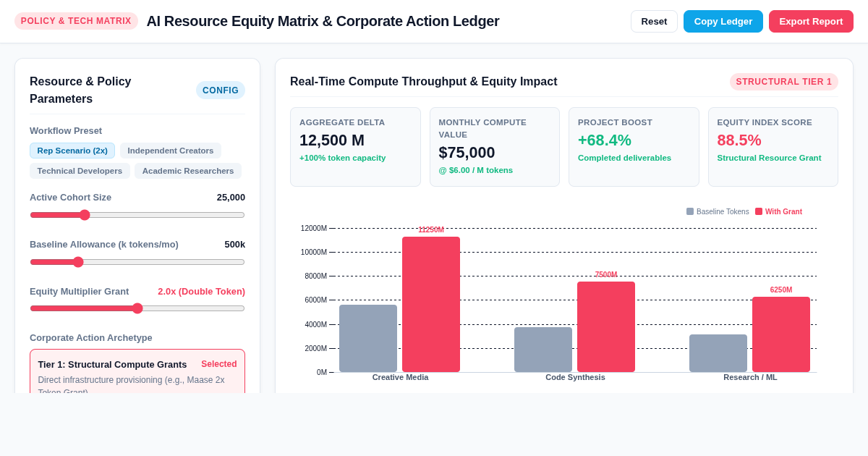Image resolution: width=868 pixels, height=456 pixels.
Task: Click the Code Synthesis axis label
Action: pos(575,377)
